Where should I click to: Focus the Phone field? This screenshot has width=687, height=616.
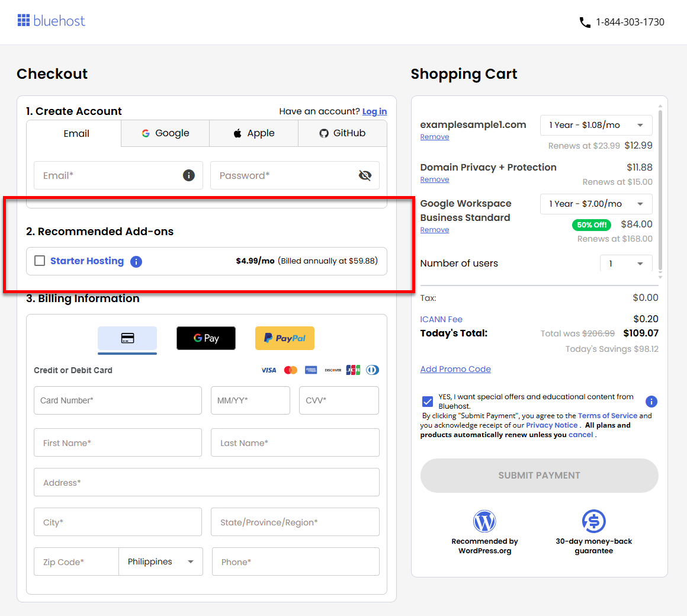296,562
